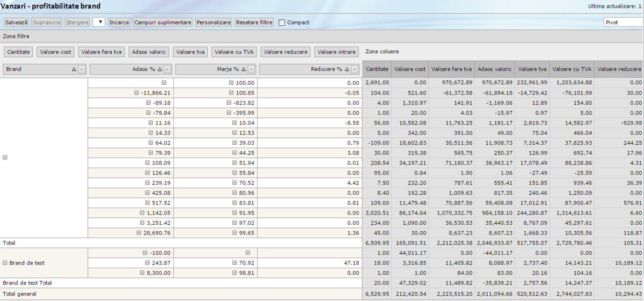
Task: Open Campuri suplimentare
Action: click(x=163, y=23)
